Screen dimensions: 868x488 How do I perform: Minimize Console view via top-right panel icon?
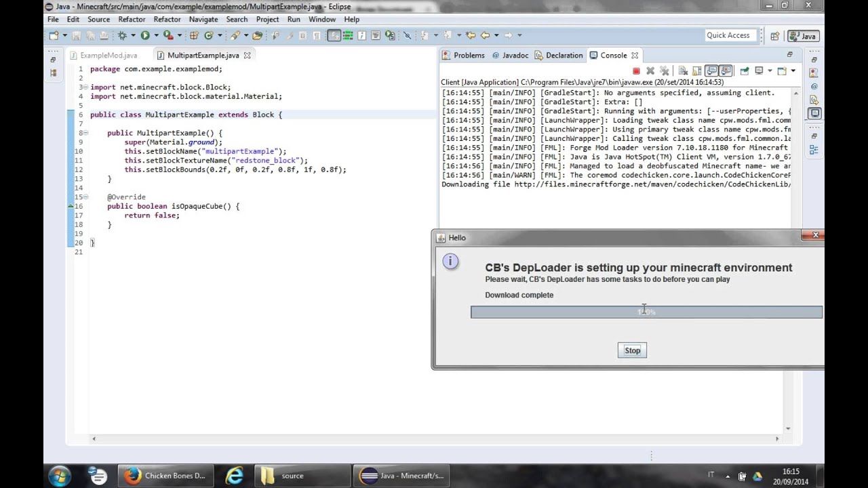tap(789, 54)
